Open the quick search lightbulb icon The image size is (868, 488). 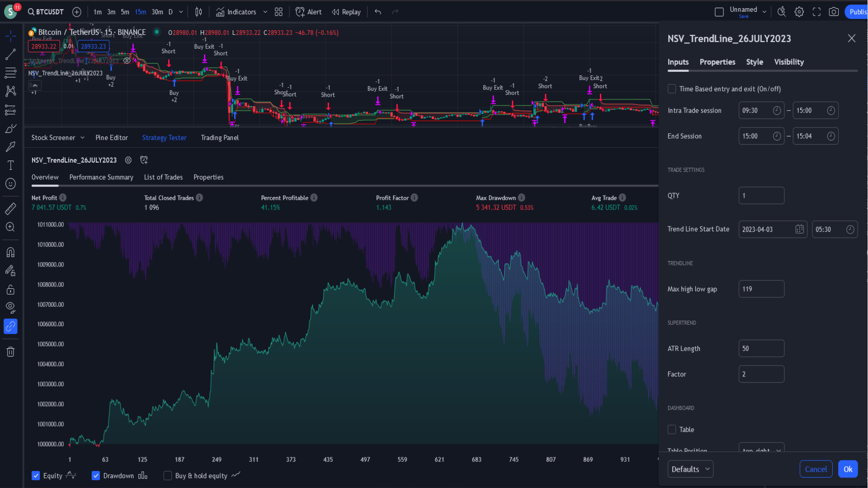(782, 12)
